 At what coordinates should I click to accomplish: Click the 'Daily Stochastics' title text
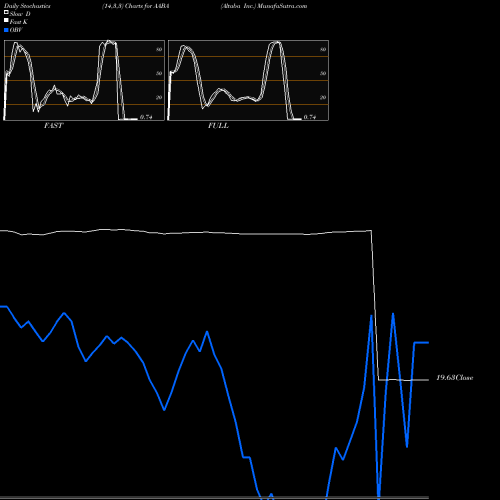click(27, 6)
